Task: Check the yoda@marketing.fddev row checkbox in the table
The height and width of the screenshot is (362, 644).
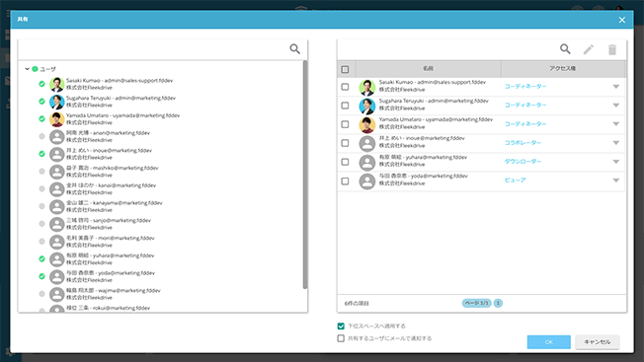Action: [345, 181]
